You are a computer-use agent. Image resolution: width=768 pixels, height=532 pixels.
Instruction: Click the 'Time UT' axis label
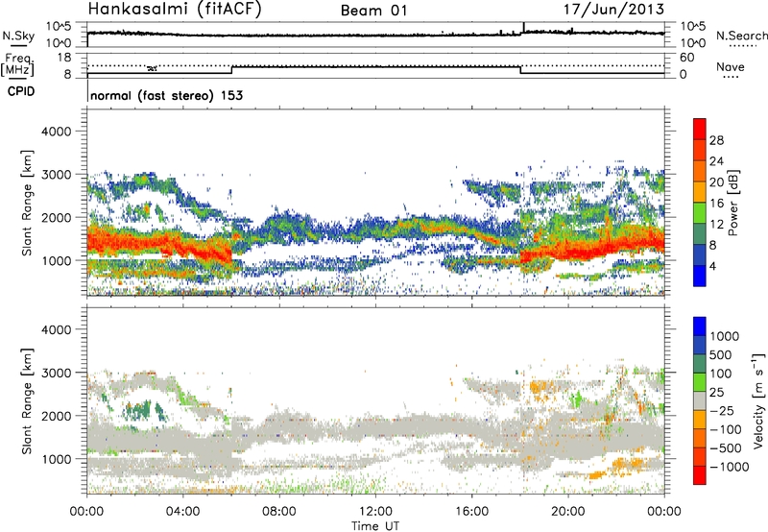375,525
